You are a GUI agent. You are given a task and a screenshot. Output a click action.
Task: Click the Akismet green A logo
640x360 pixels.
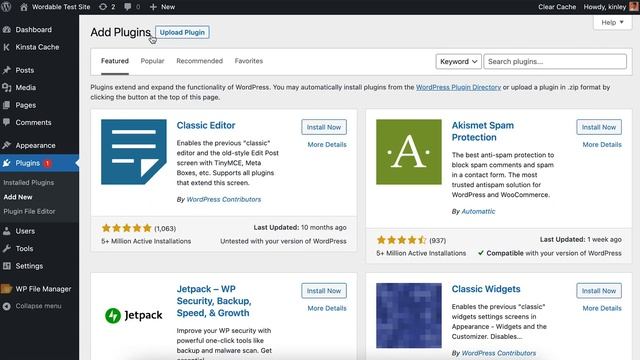409,152
